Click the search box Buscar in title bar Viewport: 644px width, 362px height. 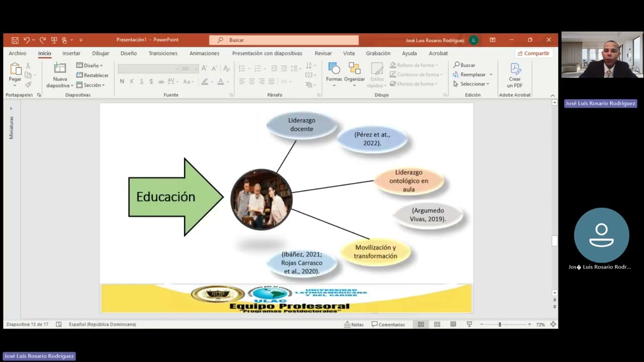coord(284,40)
